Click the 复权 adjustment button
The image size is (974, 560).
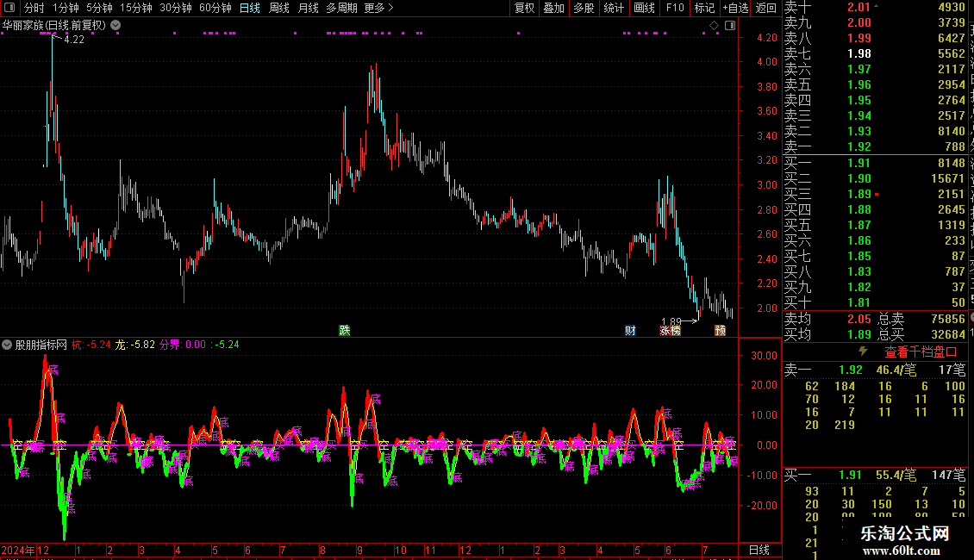[524, 8]
